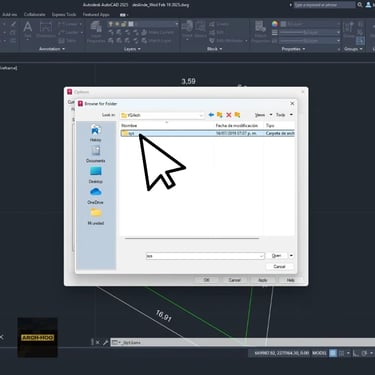Expand the Properties panel dropdown

(x=293, y=49)
